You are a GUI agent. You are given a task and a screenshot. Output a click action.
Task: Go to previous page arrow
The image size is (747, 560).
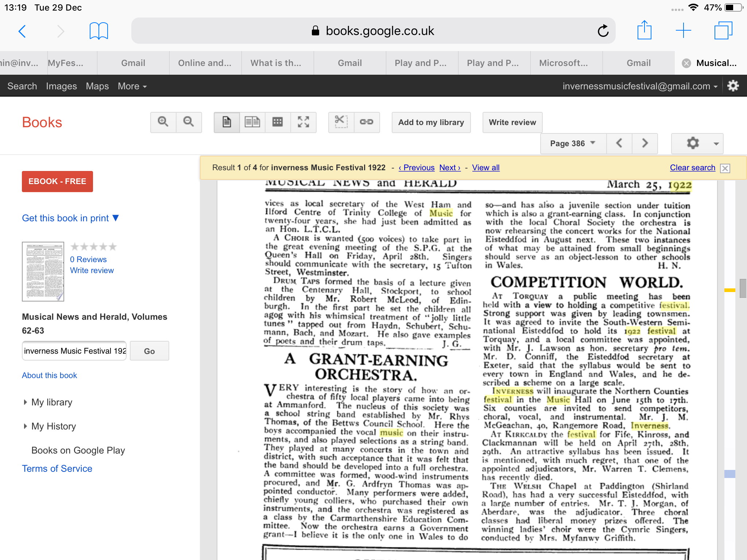pos(619,143)
